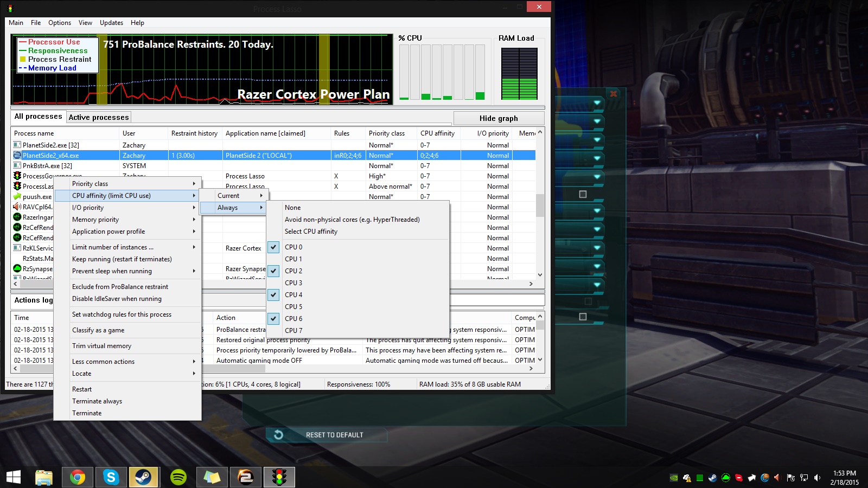Screen dimensions: 868x488
Task: Click the "0;2;4;6" CPU affinity cell
Action: 438,156
